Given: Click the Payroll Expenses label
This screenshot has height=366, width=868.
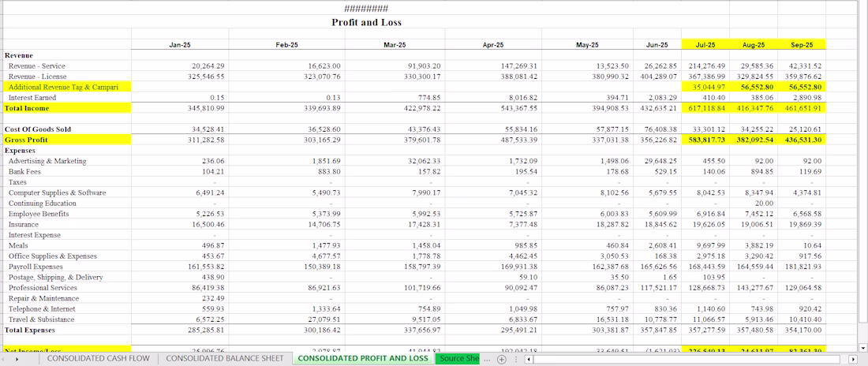Looking at the screenshot, I should (x=36, y=267).
